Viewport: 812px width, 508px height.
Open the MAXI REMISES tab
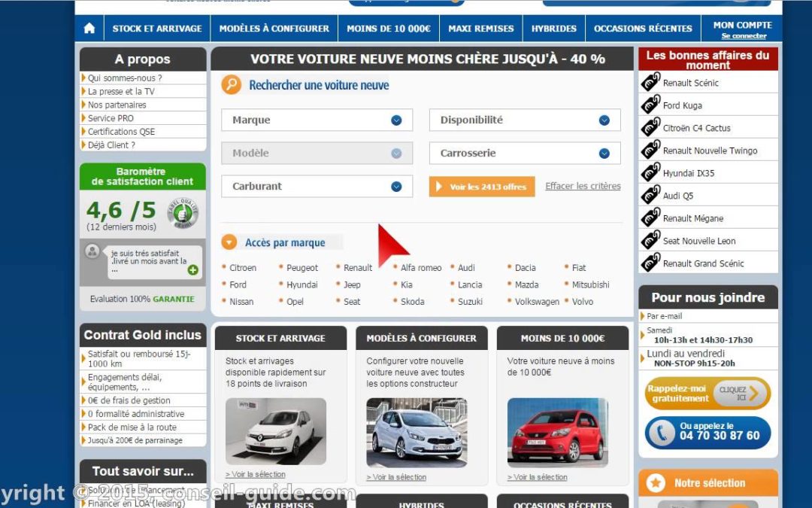coord(480,28)
